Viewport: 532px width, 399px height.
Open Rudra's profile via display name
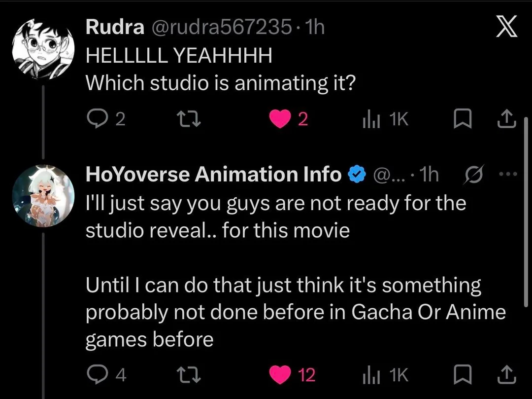tap(115, 27)
